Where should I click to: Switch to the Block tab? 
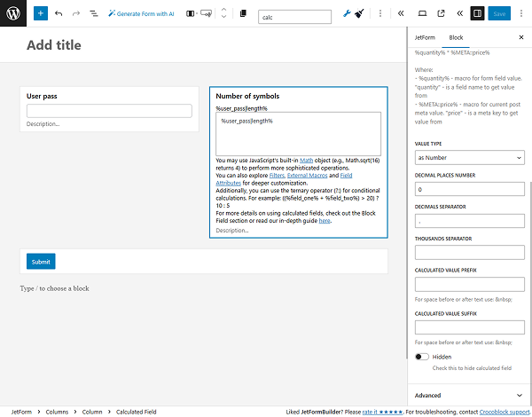click(456, 38)
